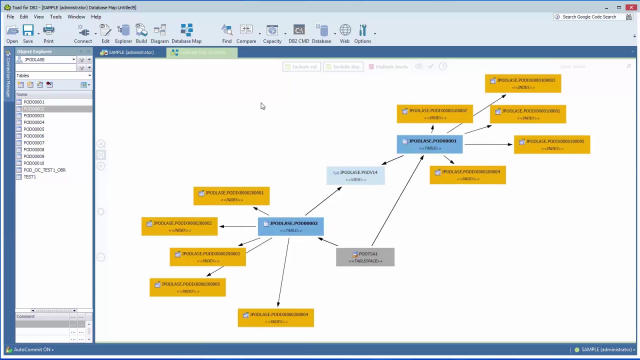640x360 pixels.
Task: Open the Options toolbar icon
Action: [x=363, y=33]
